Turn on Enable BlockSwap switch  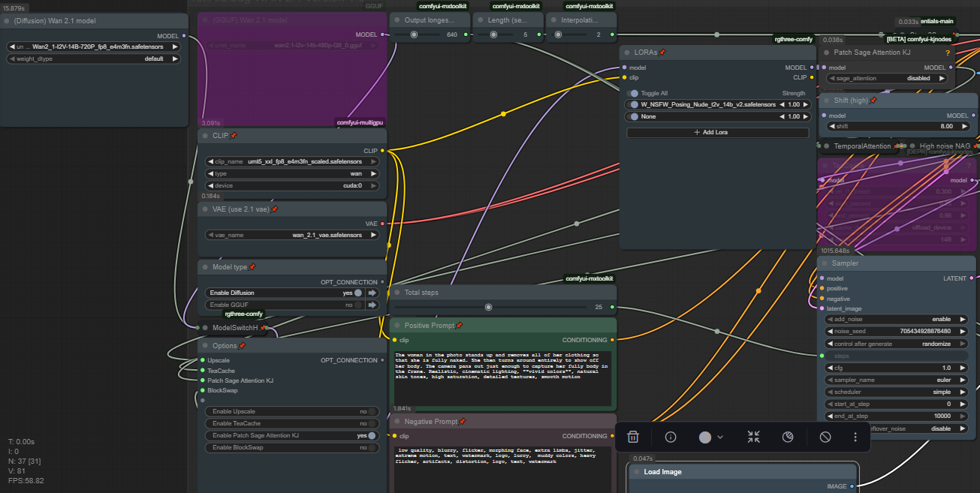372,447
